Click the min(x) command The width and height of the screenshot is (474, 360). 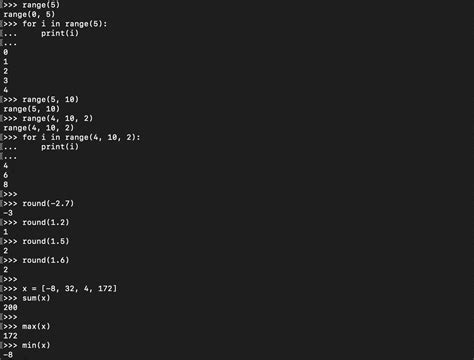[x=36, y=345]
